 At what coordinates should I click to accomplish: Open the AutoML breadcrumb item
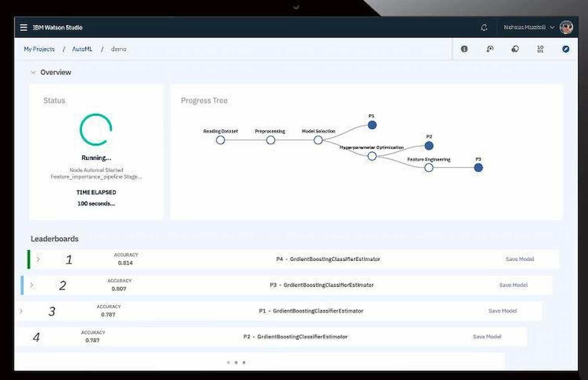(82, 49)
